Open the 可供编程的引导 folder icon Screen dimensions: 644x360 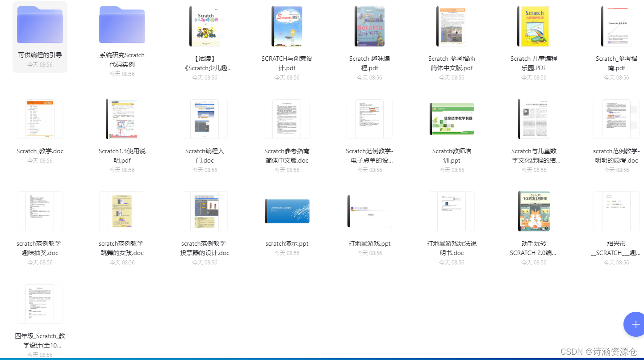pos(40,25)
